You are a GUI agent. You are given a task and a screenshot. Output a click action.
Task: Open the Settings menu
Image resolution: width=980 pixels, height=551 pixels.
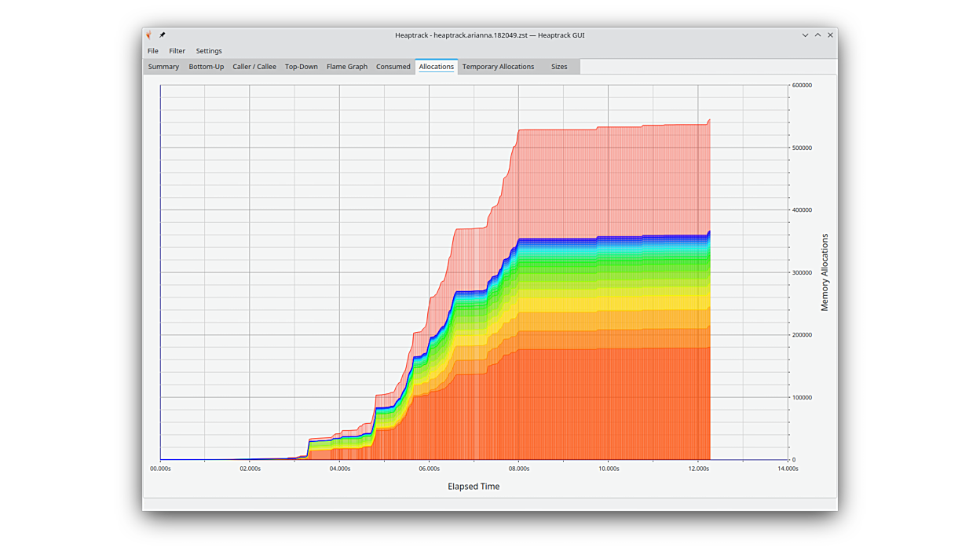pyautogui.click(x=209, y=51)
